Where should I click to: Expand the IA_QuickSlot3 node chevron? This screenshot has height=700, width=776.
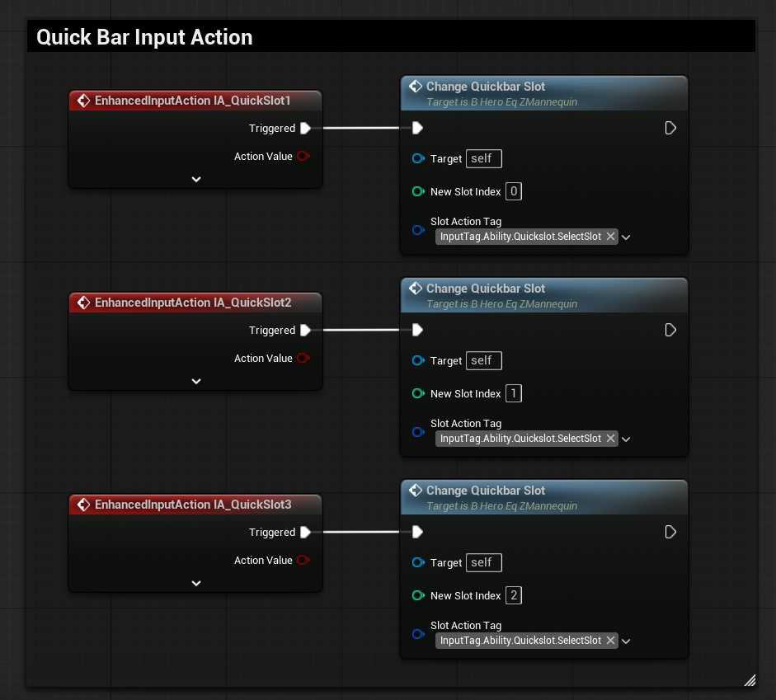pos(195,583)
